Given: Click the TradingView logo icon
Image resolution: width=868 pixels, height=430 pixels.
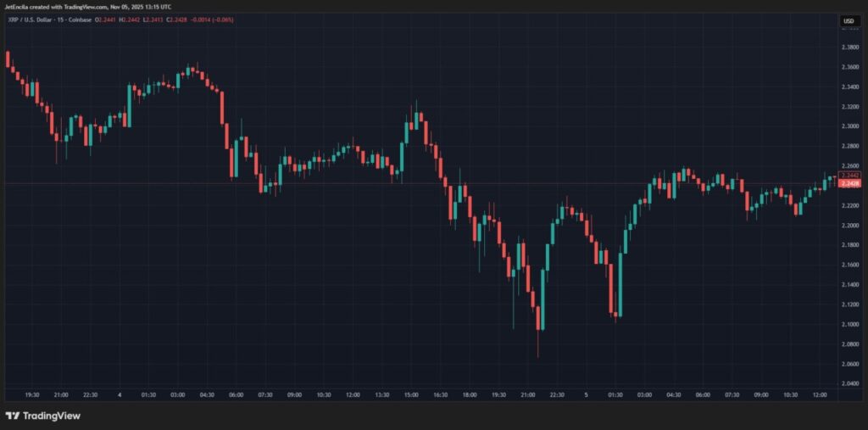Looking at the screenshot, I should tap(13, 416).
